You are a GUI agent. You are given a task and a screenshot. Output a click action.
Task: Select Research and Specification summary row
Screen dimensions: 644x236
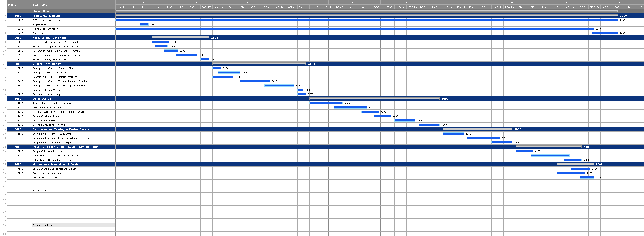coord(50,37)
